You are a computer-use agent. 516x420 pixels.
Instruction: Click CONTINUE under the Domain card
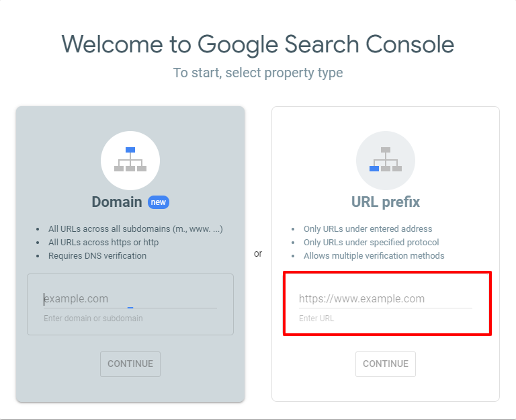click(x=130, y=364)
